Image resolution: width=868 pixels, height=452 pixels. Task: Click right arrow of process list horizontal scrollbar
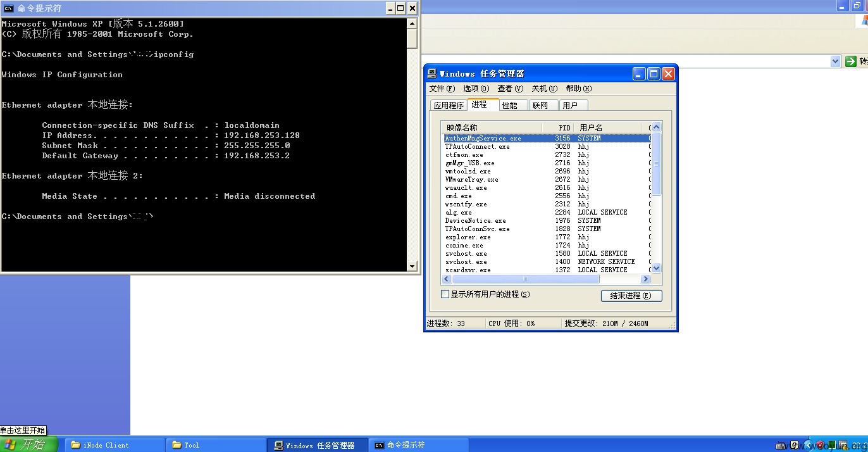point(646,279)
